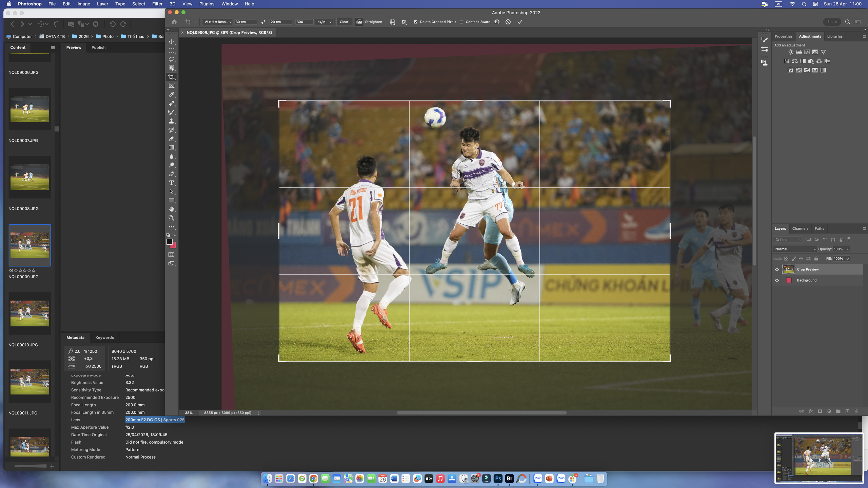868x488 pixels.
Task: Expand the px/in resolution unit dropdown
Action: [324, 22]
